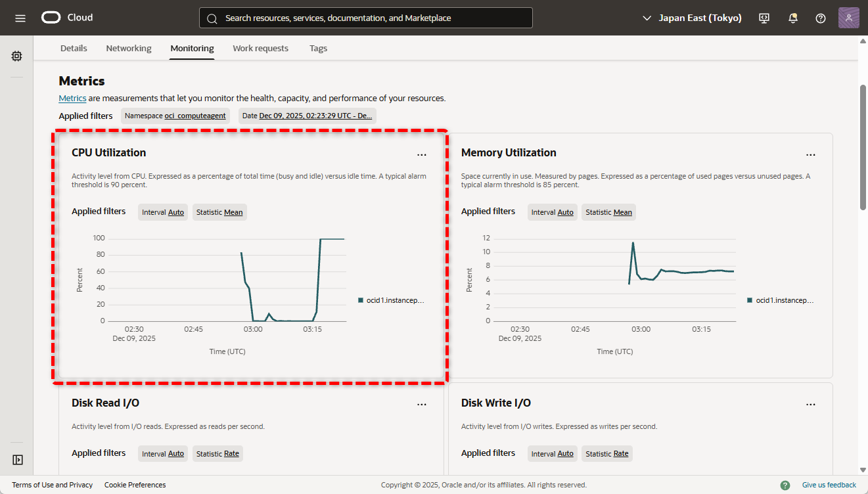The height and width of the screenshot is (494, 868).
Task: Click the search resources input field
Action: click(x=366, y=18)
